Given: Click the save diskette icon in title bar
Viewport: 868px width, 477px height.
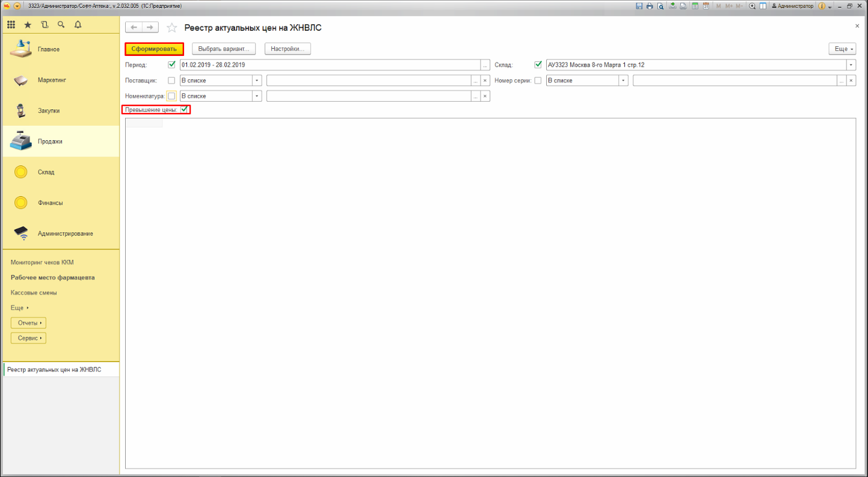Looking at the screenshot, I should pyautogui.click(x=639, y=6).
